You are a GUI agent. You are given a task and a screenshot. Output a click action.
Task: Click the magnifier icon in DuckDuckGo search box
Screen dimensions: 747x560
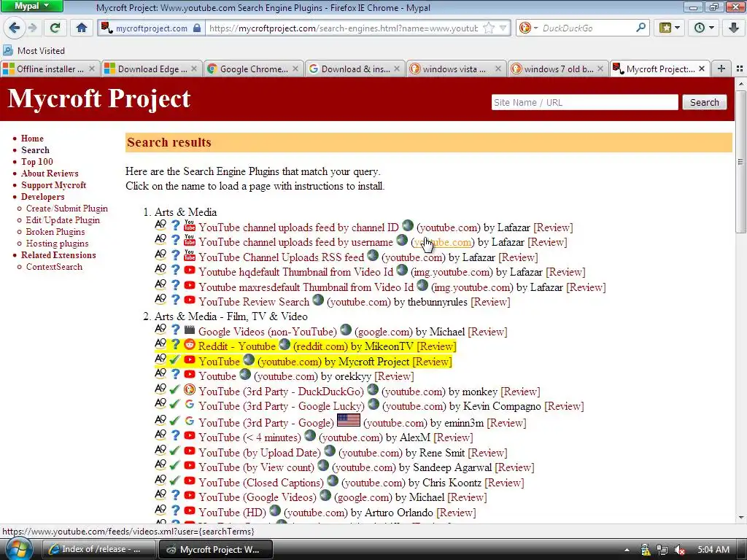(640, 28)
